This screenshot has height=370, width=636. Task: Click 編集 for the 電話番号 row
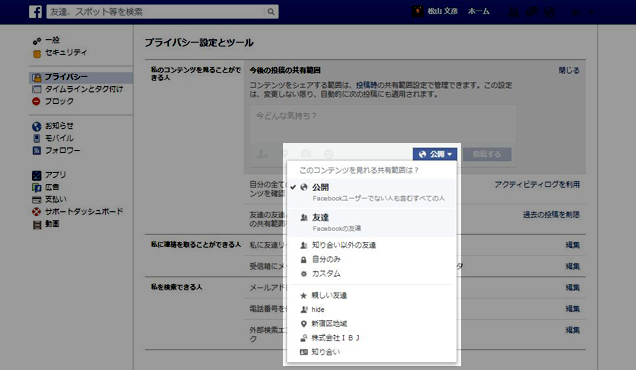point(573,309)
